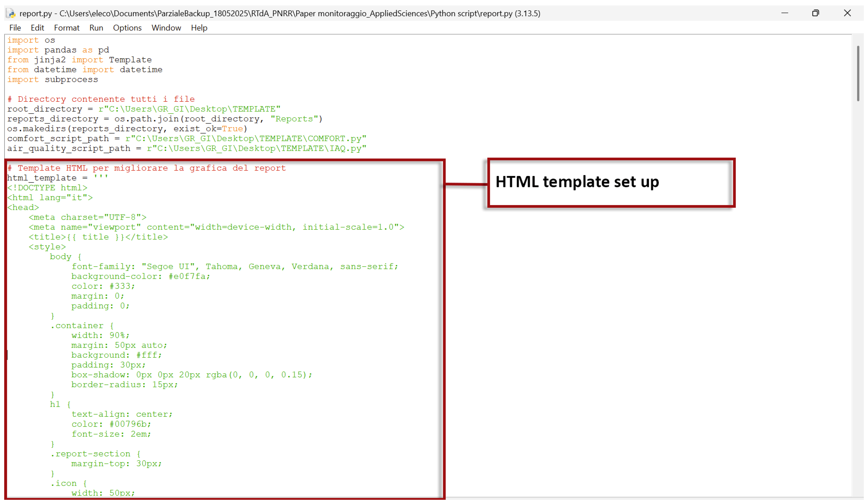Click the 'color: #333;' line

(x=103, y=286)
